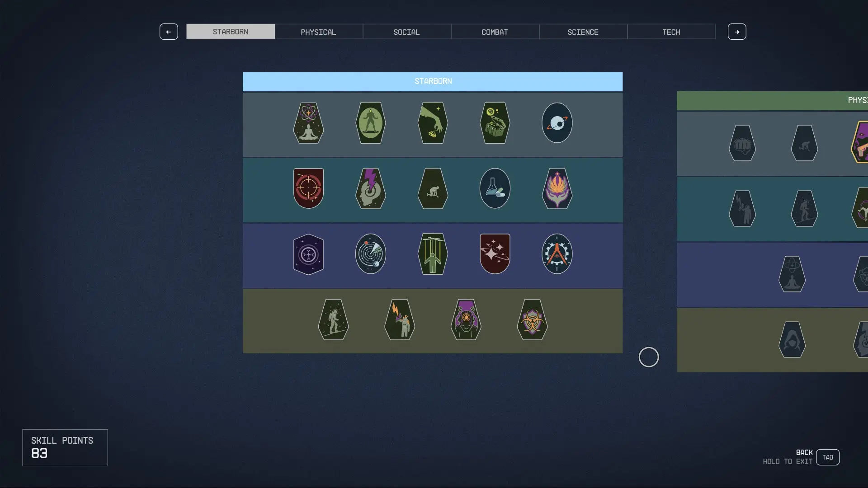Select the lightning brain skill icon
Screen dimensions: 868x488
coord(371,188)
